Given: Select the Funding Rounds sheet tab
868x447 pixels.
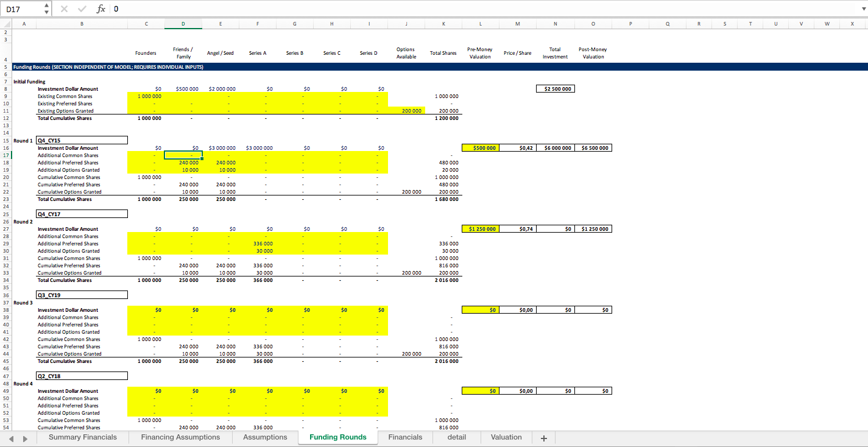Looking at the screenshot, I should click(338, 437).
